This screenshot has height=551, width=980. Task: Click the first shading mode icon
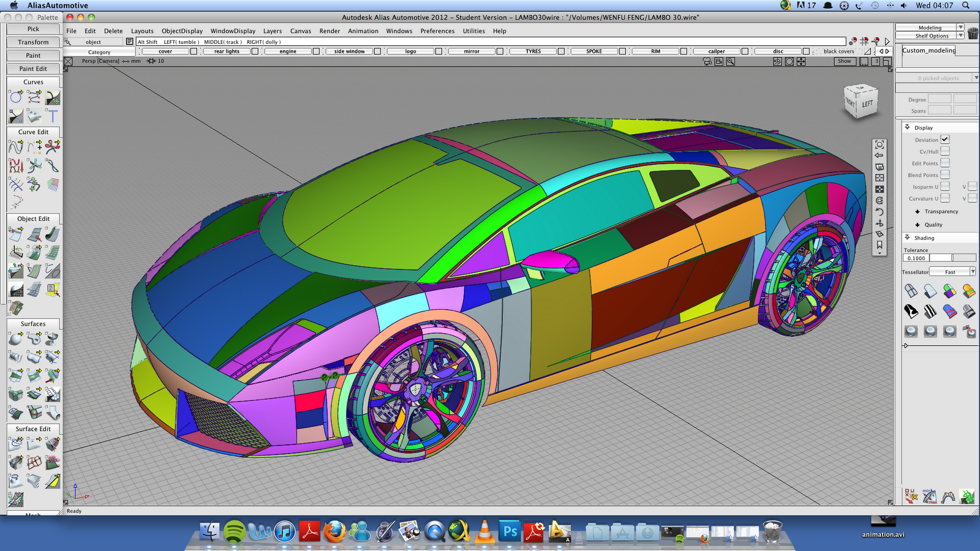911,290
